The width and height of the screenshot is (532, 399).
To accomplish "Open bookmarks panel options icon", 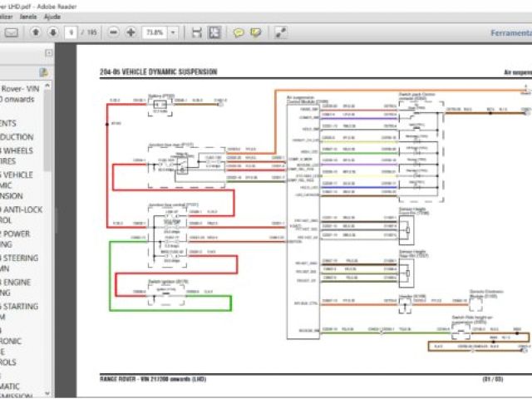I will (43, 73).
